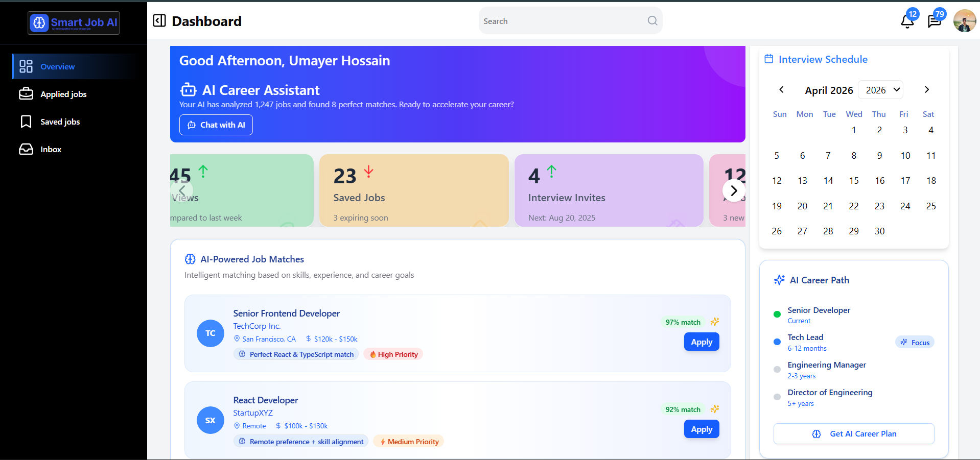Apply to Senior Frontend Developer job
This screenshot has height=460, width=980.
click(x=702, y=342)
